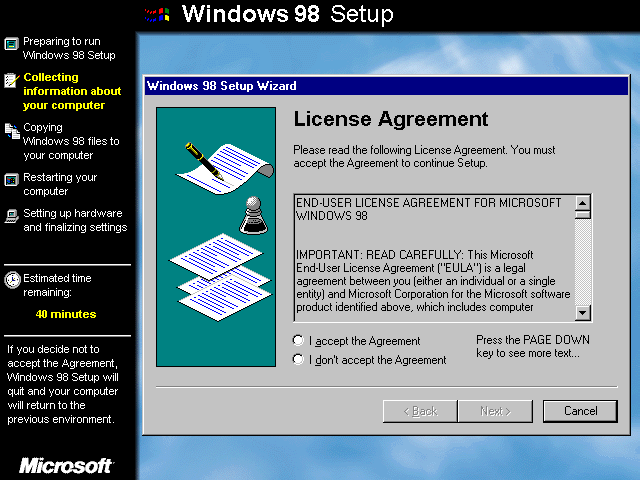The image size is (640, 480).
Task: Select 'I don't accept the Agreement' option
Action: [x=298, y=360]
